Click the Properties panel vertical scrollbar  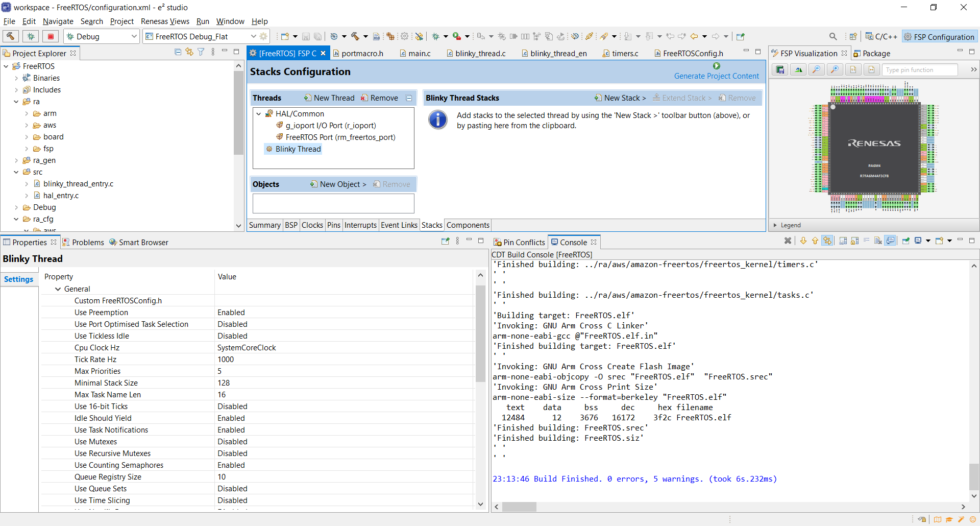pyautogui.click(x=480, y=334)
